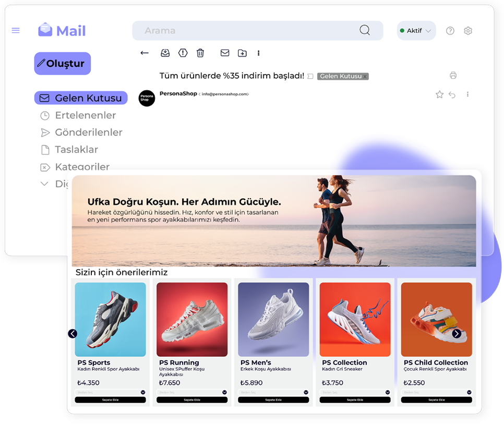Screen dimensions: 504x424
Task: Print the email using printer icon
Action: (453, 76)
